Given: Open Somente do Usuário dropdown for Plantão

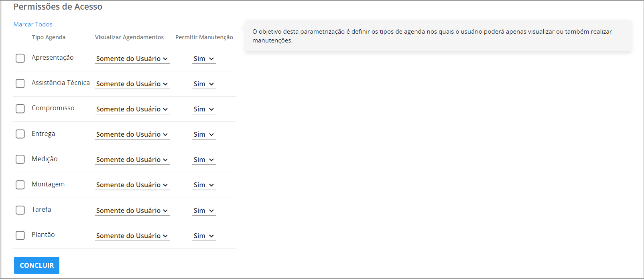Looking at the screenshot, I should pos(132,236).
